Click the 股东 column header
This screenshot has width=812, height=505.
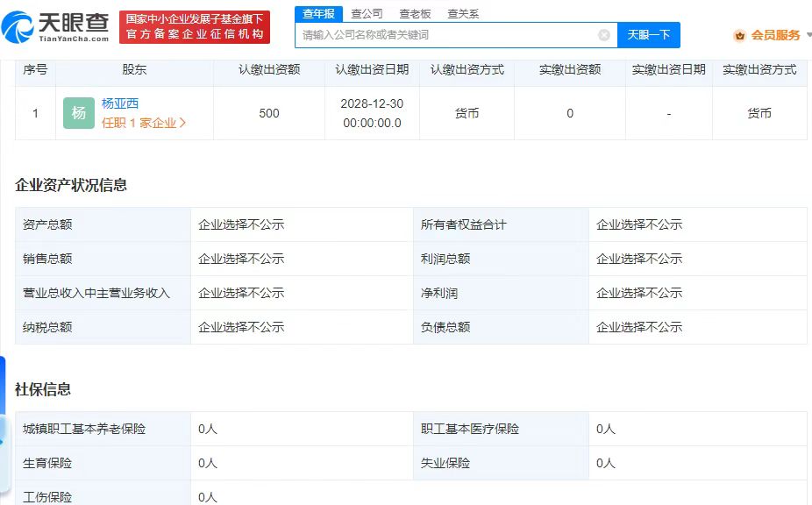134,69
